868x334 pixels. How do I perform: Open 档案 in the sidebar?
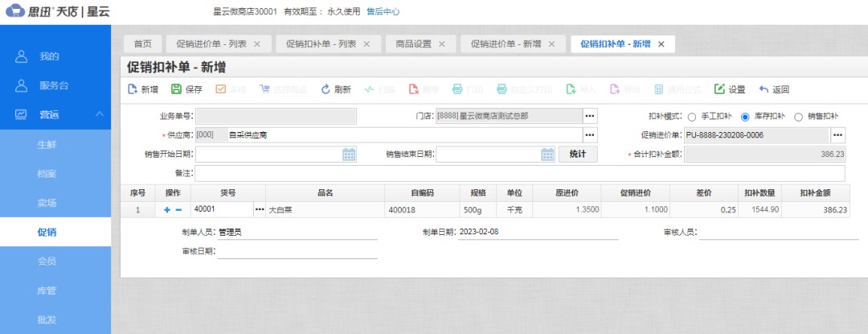pyautogui.click(x=55, y=174)
